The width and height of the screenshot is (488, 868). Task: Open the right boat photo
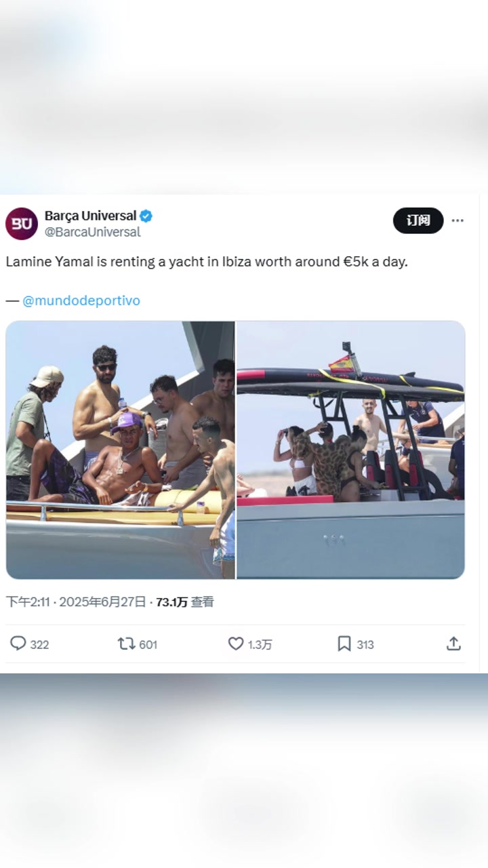(x=350, y=450)
